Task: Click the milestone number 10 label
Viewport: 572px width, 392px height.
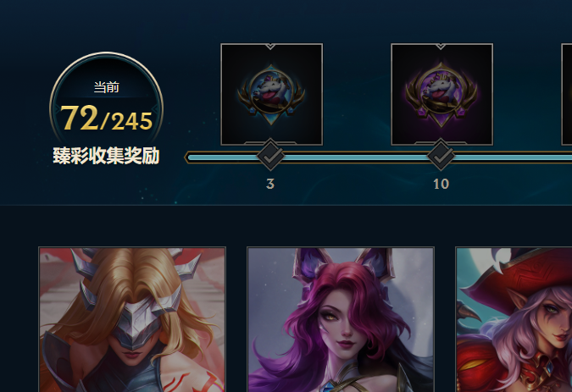Action: pyautogui.click(x=441, y=184)
